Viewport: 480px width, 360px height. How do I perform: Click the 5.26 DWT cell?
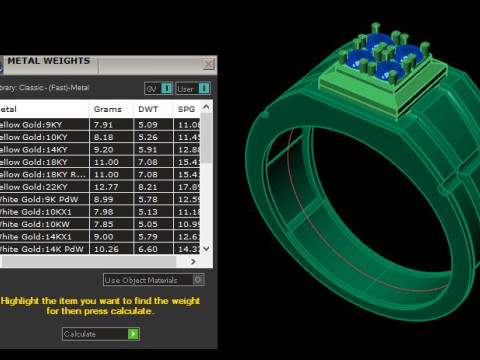(x=153, y=137)
